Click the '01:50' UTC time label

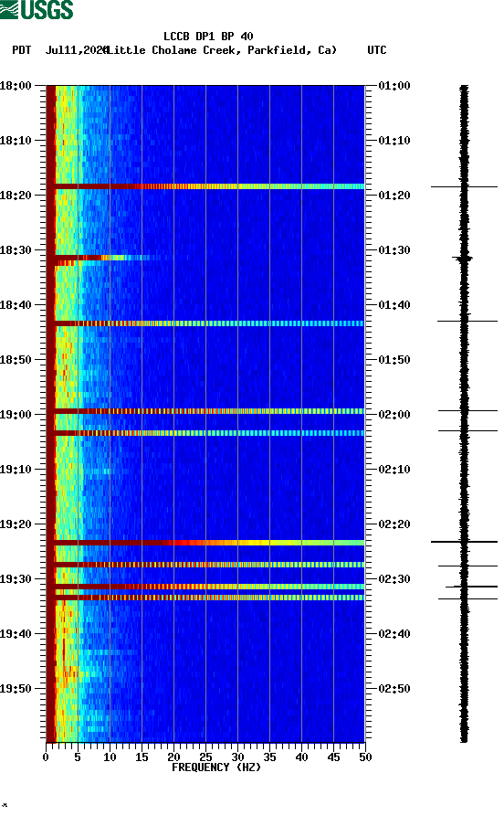pos(394,360)
